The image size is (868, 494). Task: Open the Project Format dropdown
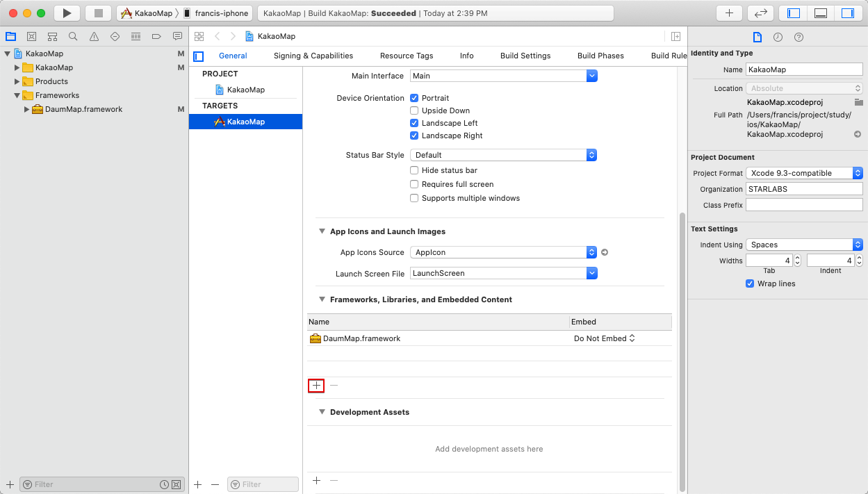(x=804, y=173)
